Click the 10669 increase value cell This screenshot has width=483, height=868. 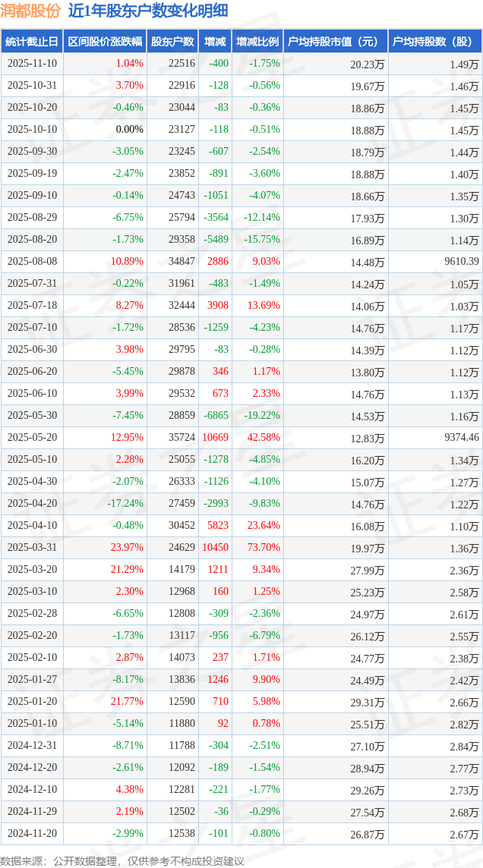(215, 438)
